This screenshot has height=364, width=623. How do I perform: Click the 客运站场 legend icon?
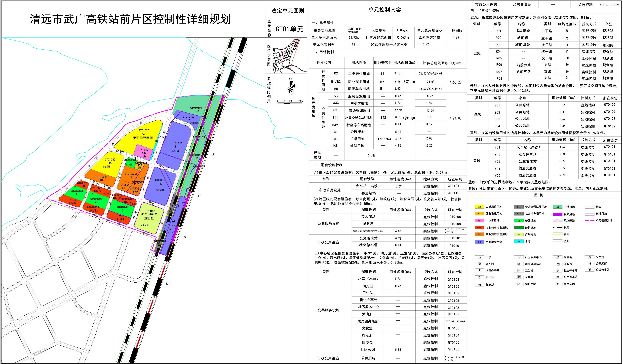tap(558, 284)
